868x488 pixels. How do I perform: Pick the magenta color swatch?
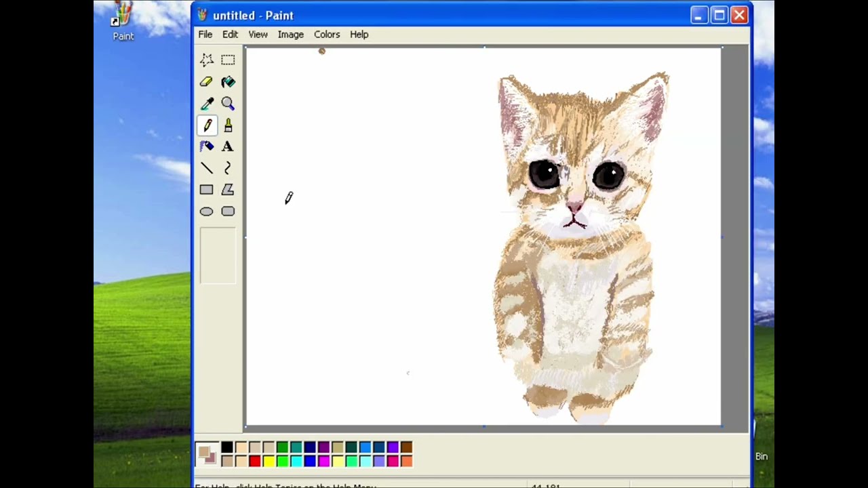point(323,461)
